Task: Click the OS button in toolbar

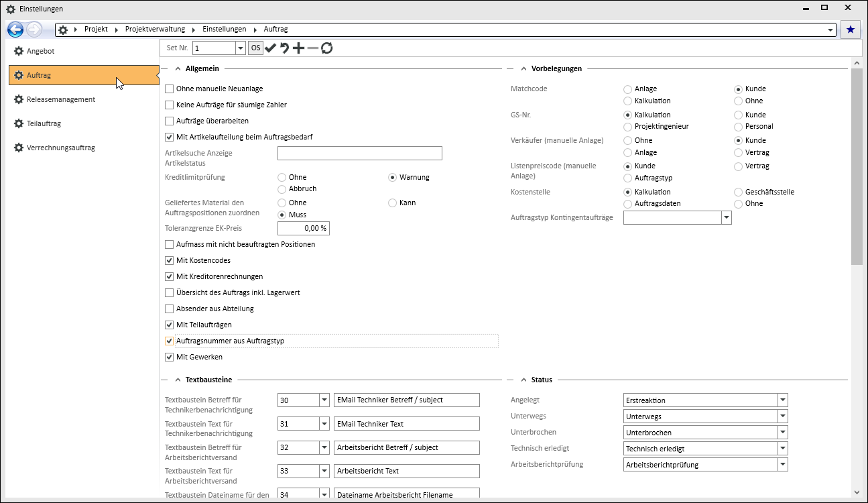Action: 255,48
